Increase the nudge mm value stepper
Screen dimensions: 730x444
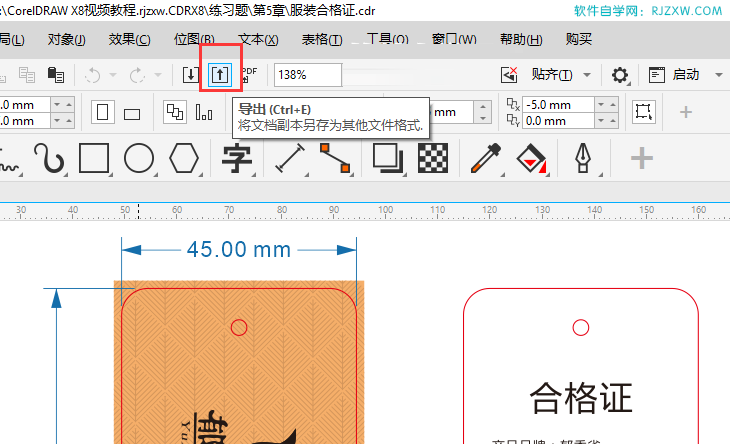click(x=483, y=107)
